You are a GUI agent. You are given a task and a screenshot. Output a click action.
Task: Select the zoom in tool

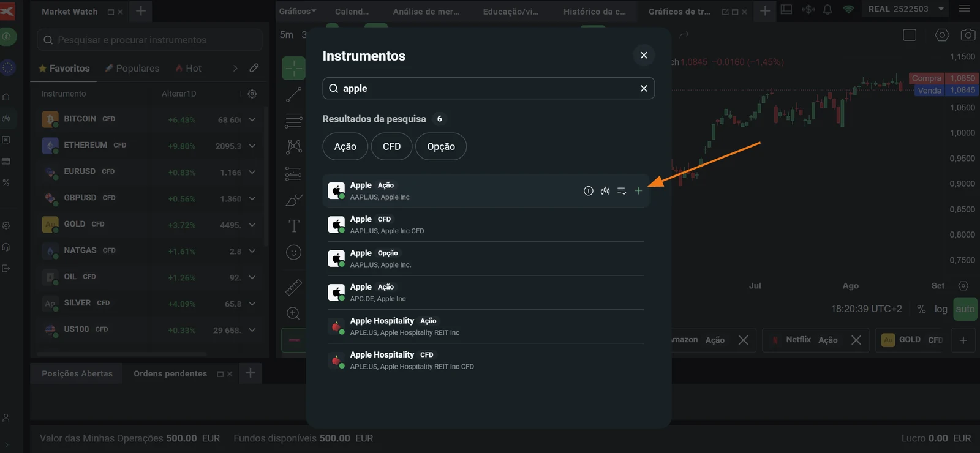coord(294,313)
